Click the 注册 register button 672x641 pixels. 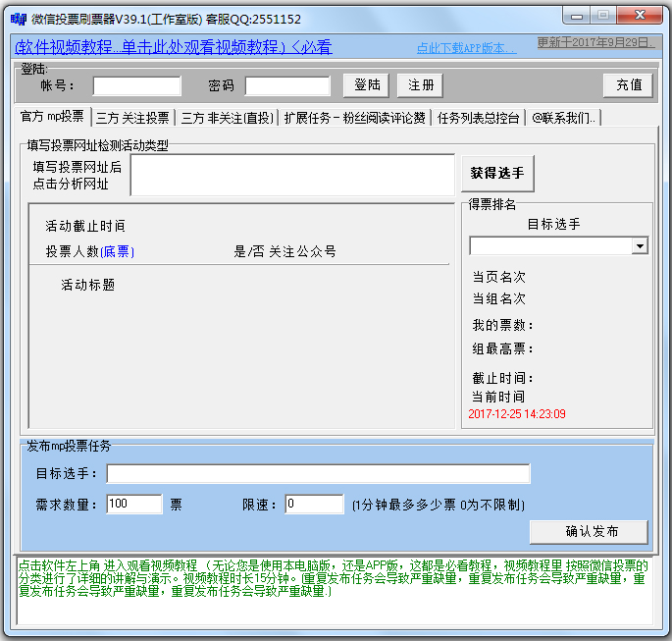pos(420,85)
